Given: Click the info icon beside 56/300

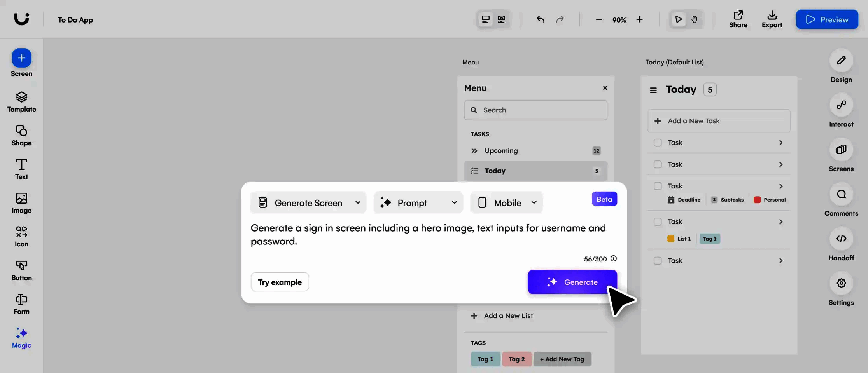Looking at the screenshot, I should [x=614, y=259].
